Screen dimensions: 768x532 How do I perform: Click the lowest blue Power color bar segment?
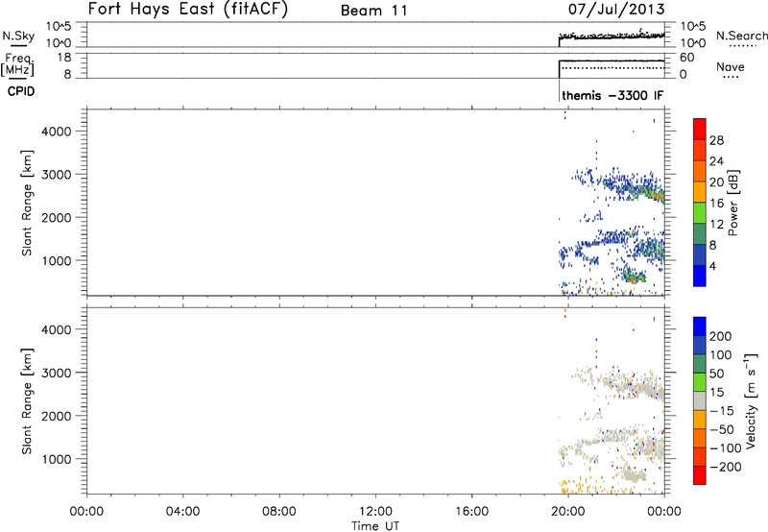click(x=700, y=276)
